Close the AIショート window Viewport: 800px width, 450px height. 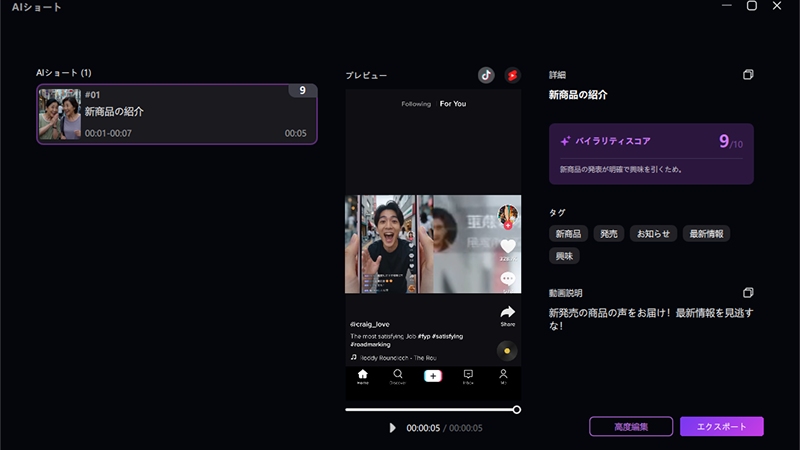point(777,6)
